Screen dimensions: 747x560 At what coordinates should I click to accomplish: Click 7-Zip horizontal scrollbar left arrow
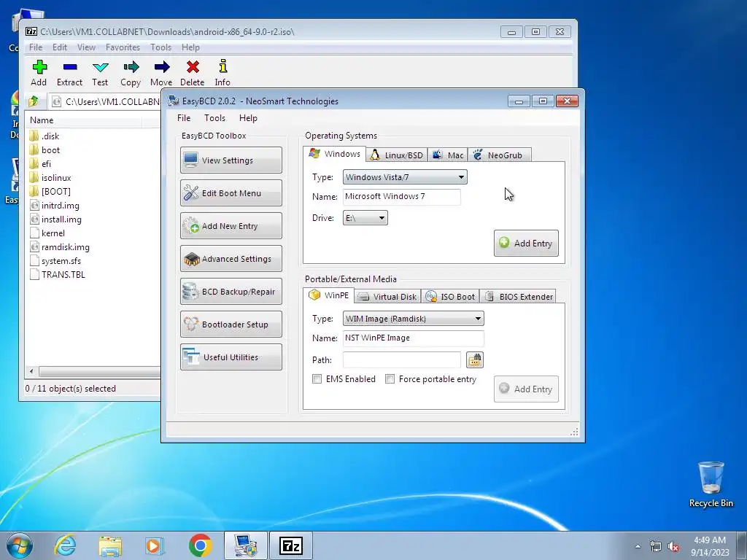31,371
